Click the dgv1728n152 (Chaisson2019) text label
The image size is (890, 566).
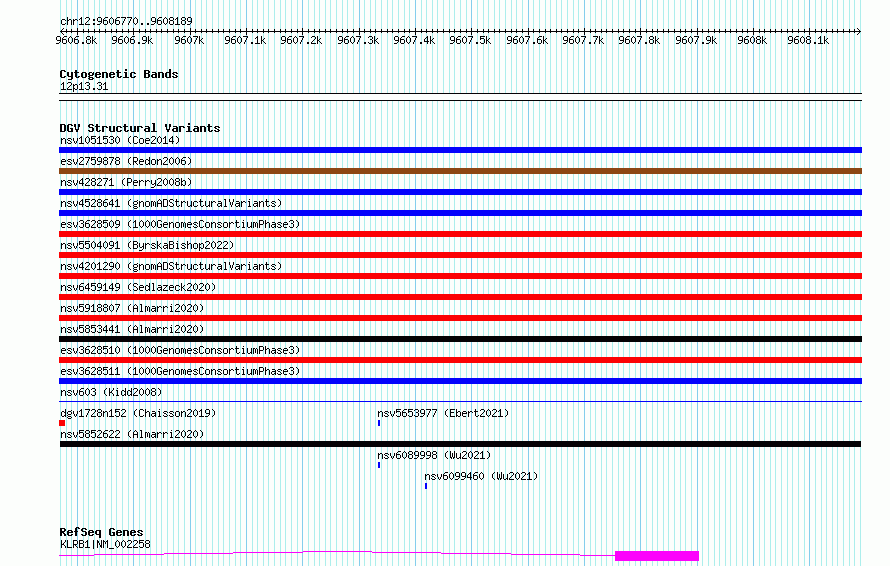click(x=138, y=413)
